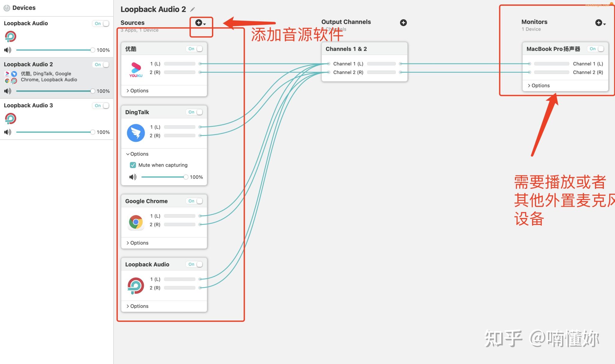Collapse the DingTalk Options section
Image resolution: width=615 pixels, height=364 pixels.
click(x=136, y=153)
